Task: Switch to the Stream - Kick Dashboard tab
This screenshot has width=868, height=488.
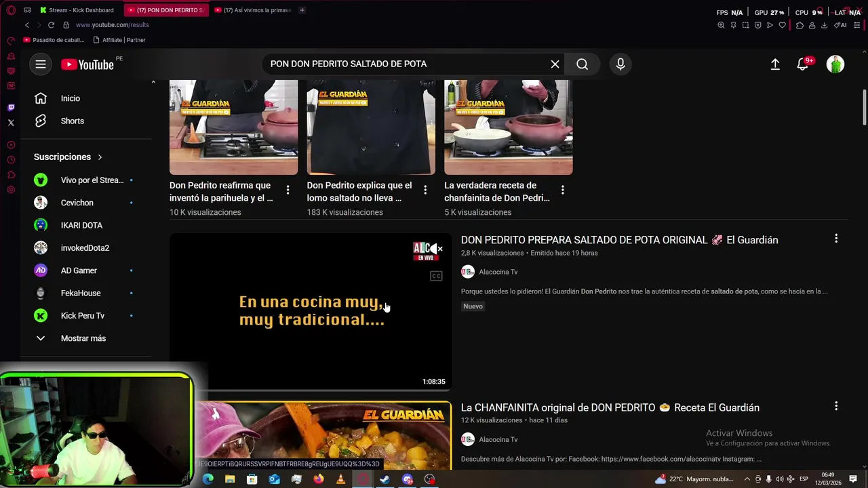Action: click(x=78, y=10)
